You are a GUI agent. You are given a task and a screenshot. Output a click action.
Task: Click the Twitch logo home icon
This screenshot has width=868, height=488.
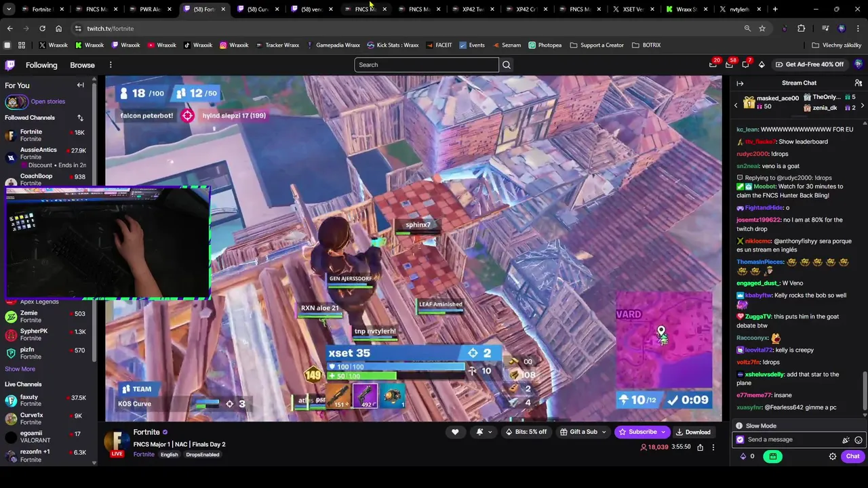[10, 65]
